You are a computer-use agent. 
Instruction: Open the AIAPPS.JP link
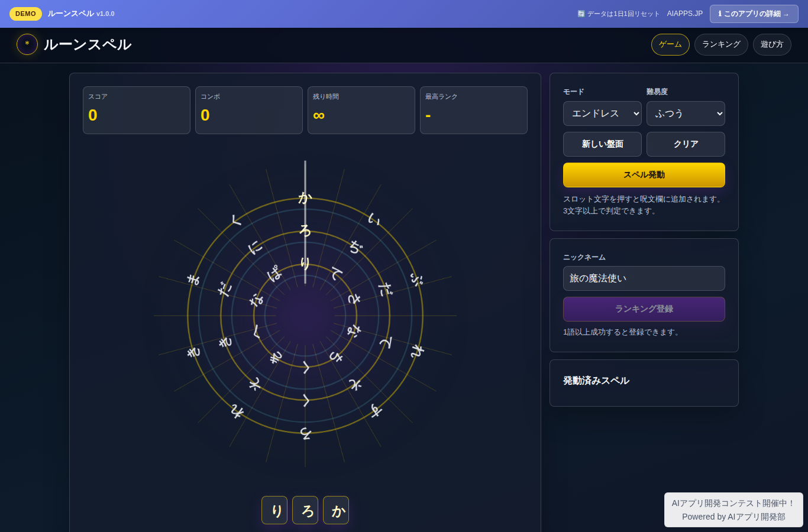tap(685, 14)
